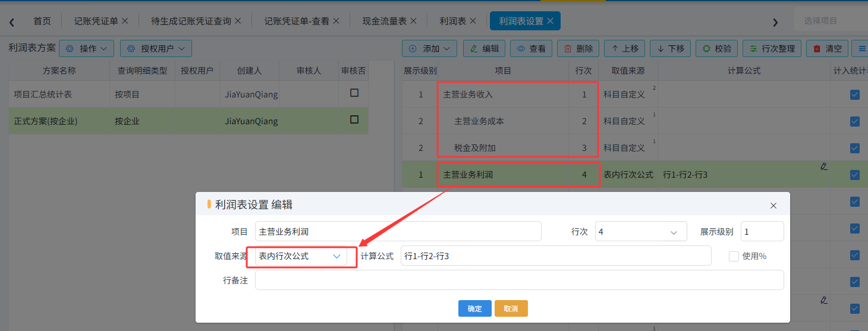Move row down with 下移
Viewport: 868px width, 331px height.
coord(671,48)
